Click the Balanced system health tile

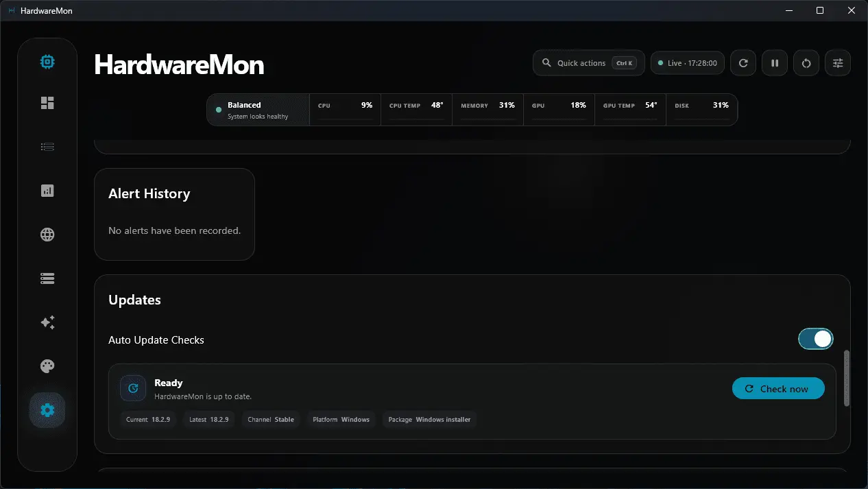click(x=258, y=110)
